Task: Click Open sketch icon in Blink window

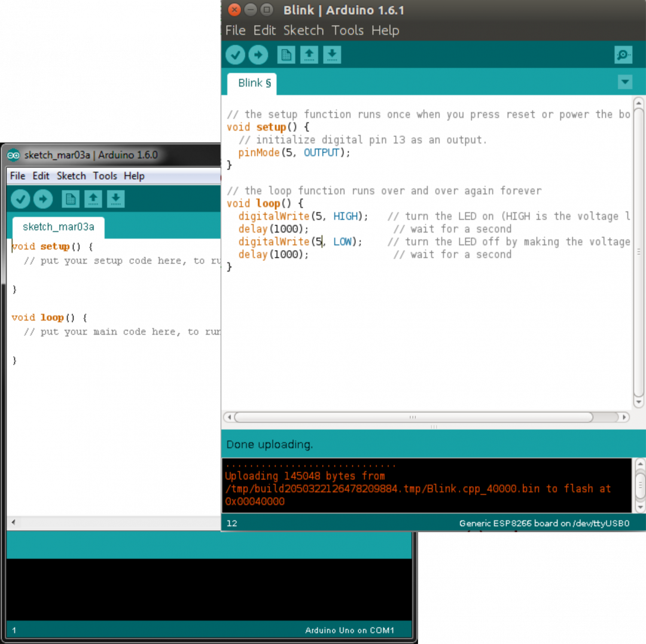Action: click(309, 55)
